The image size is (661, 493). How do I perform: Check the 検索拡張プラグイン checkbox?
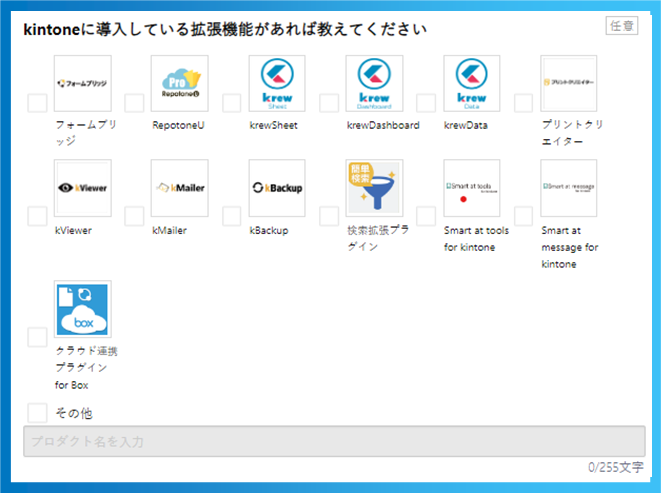[x=329, y=216]
